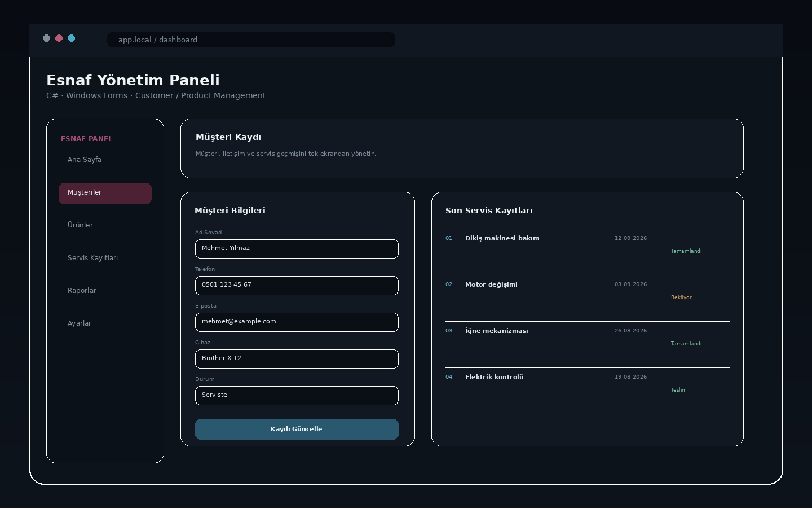Click Kaydı Güncelle button
This screenshot has height=508, width=812.
(x=297, y=429)
